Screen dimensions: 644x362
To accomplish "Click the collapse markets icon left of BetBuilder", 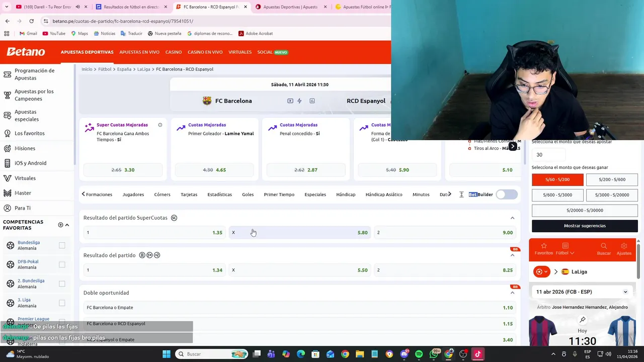I will coord(461,195).
